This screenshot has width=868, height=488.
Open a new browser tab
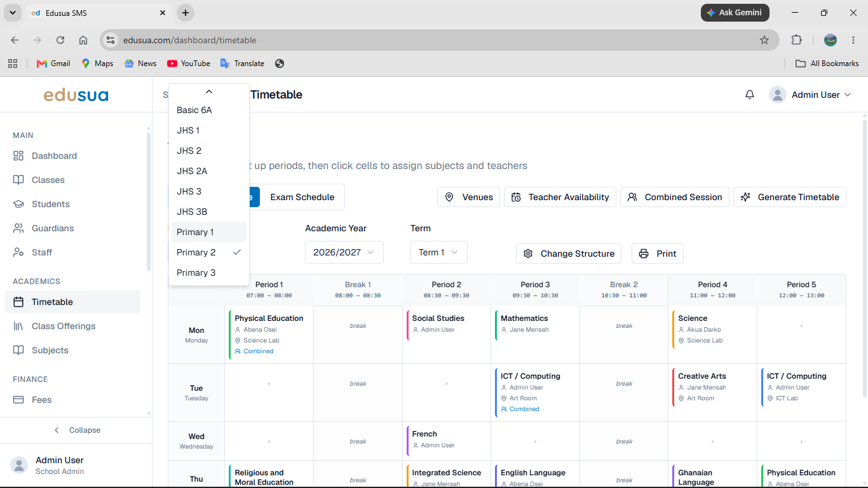point(186,13)
